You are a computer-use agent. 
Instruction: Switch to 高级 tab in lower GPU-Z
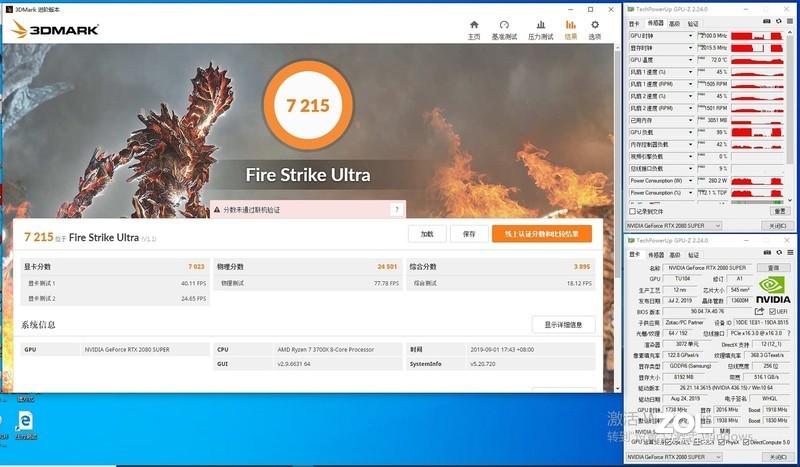tap(675, 255)
